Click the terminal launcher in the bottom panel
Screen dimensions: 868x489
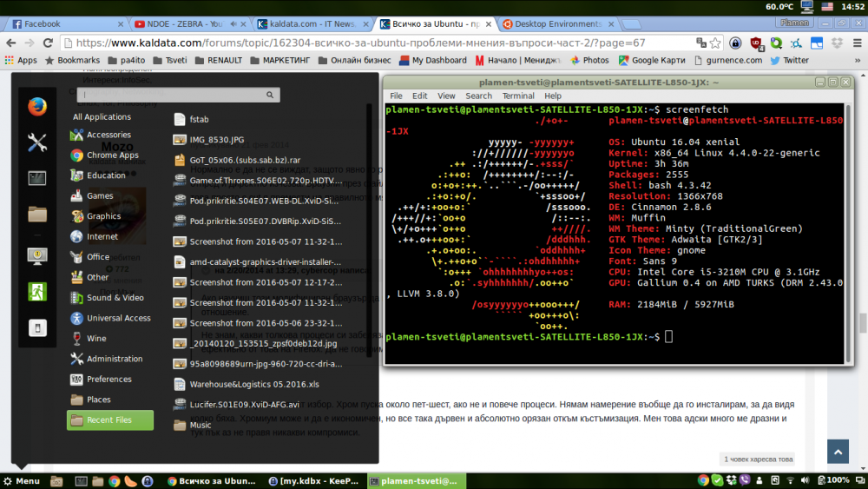click(82, 481)
